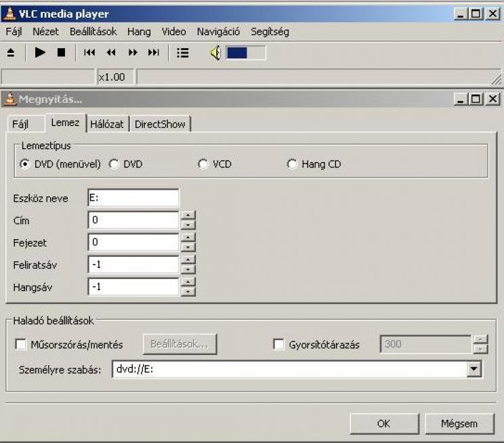Decrease the Feliratsáv spinner value
The width and height of the screenshot is (504, 443).
point(188,269)
